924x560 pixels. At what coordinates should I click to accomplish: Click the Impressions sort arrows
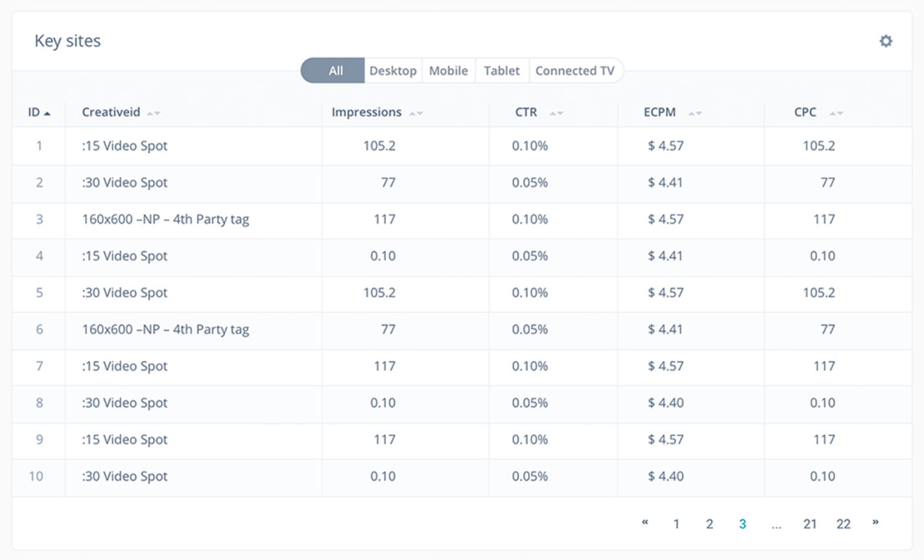tap(416, 113)
